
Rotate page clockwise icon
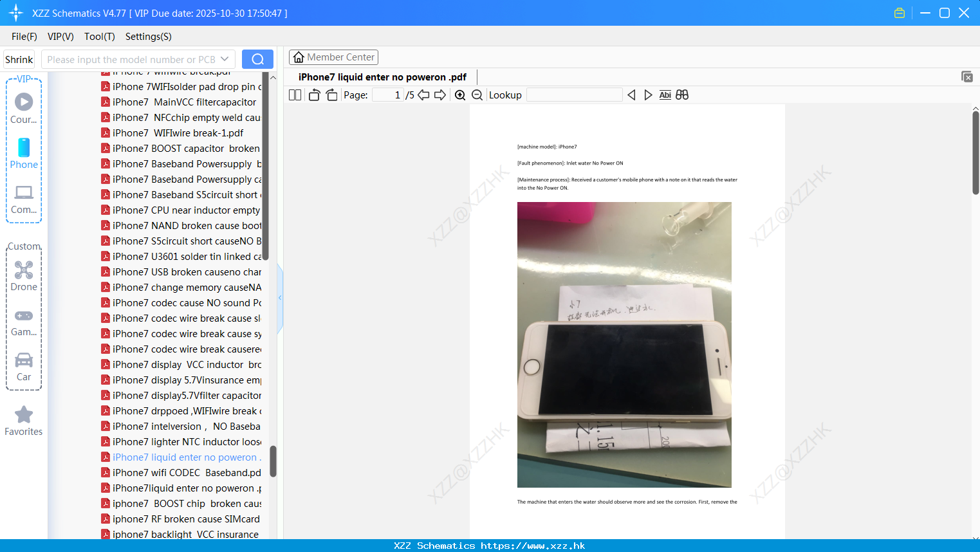[331, 95]
